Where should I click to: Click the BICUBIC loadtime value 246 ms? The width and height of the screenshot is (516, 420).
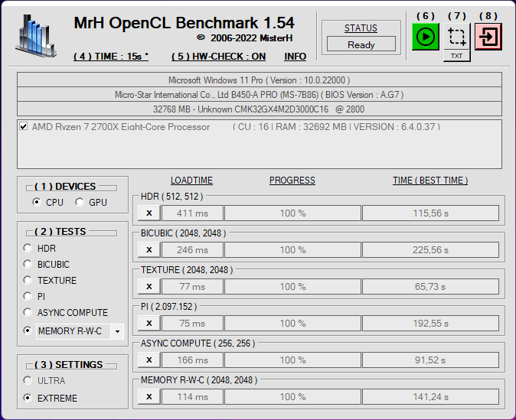coord(192,250)
